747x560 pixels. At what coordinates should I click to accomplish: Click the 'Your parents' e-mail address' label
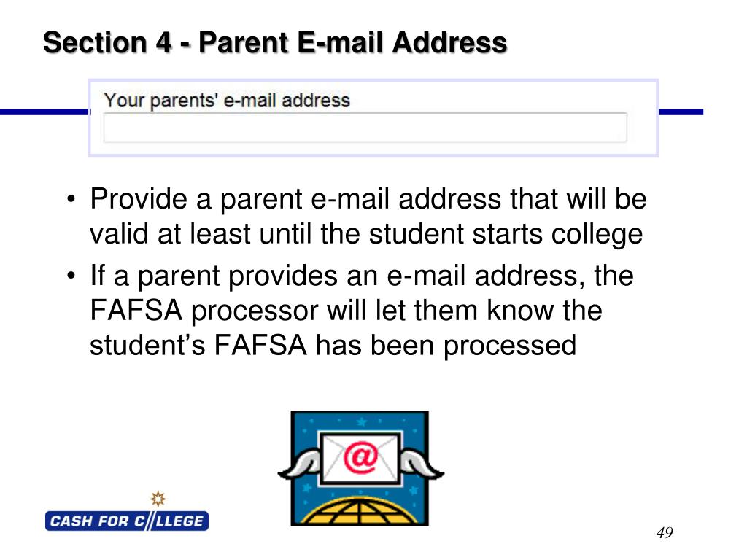click(227, 101)
